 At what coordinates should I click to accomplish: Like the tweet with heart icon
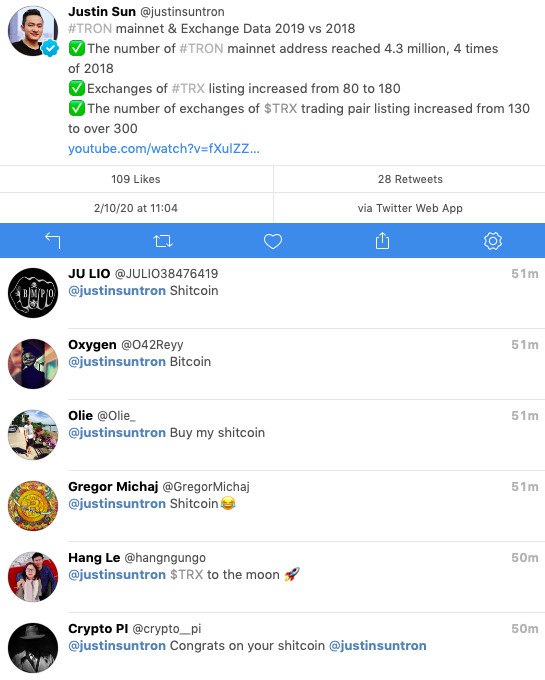click(273, 241)
